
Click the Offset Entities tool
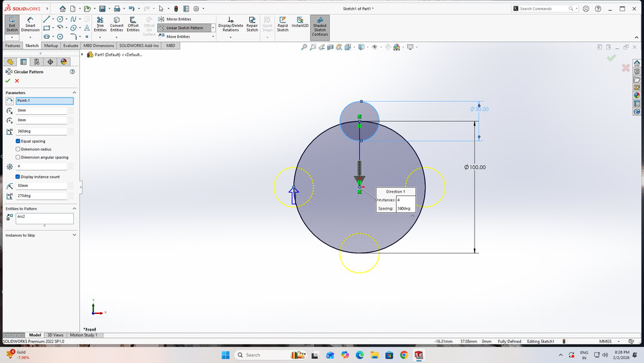[133, 25]
